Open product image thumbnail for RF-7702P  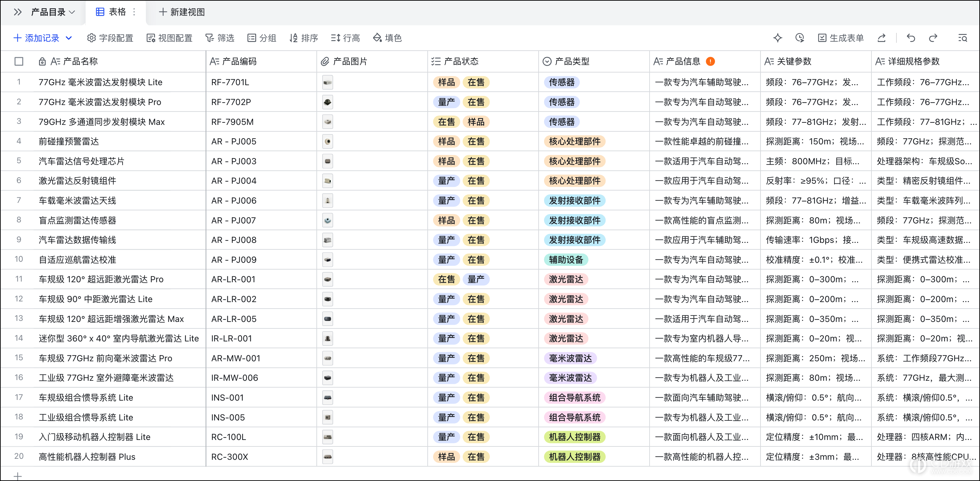coord(328,102)
